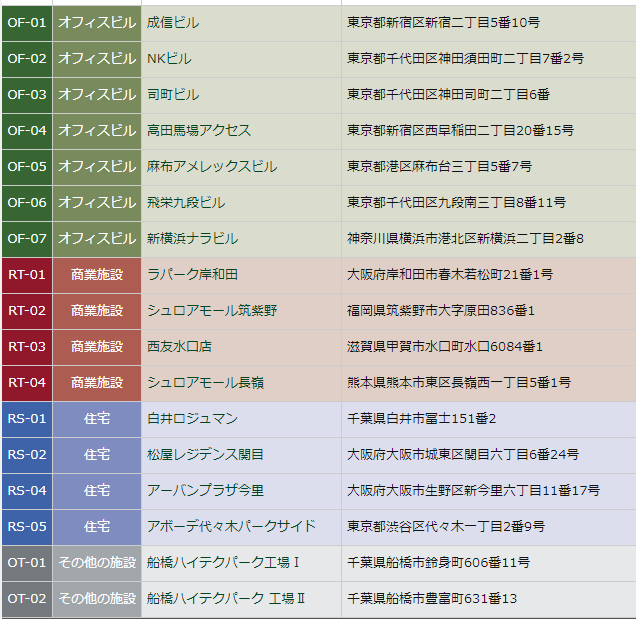Click address 千葉県船橋市豊富町631番13
The height and width of the screenshot is (619, 636).
[432, 599]
